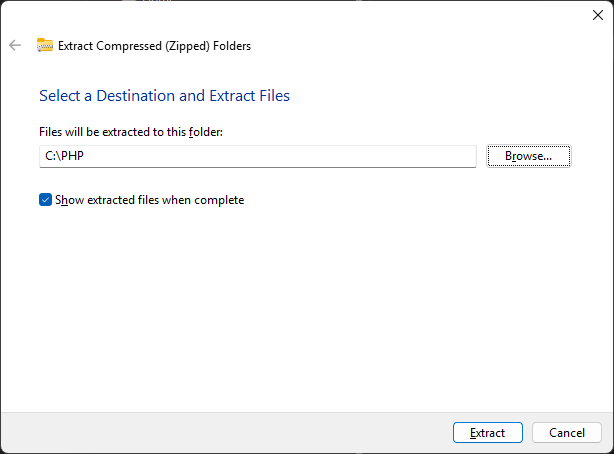Click blank end of destination path field

313,156
